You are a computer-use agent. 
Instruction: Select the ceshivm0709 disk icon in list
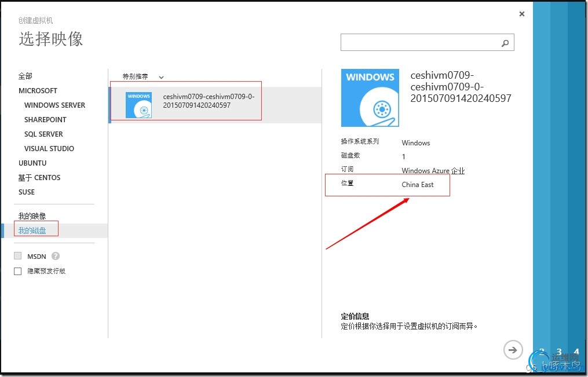click(139, 105)
